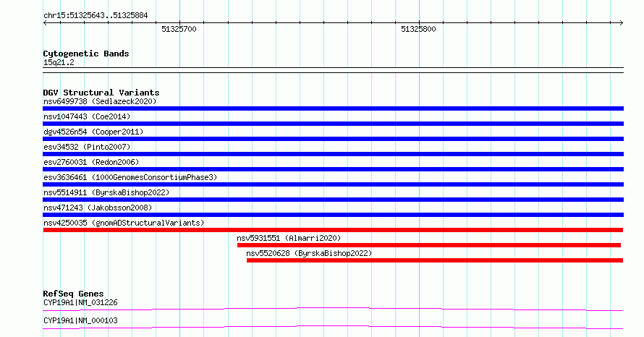Viewport: 644px width, 337px height.
Task: Click the magenta line for CYP19A1|NM_000103
Action: coord(333,327)
